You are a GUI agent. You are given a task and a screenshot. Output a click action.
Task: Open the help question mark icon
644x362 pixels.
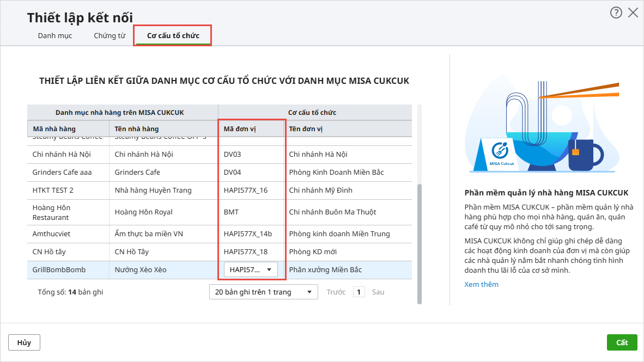coord(616,13)
